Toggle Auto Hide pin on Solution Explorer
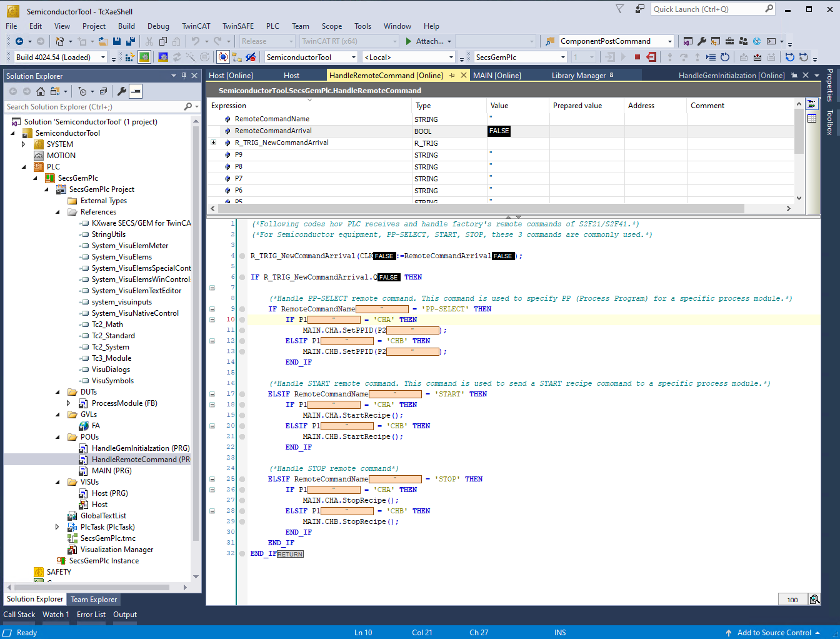 click(x=184, y=76)
